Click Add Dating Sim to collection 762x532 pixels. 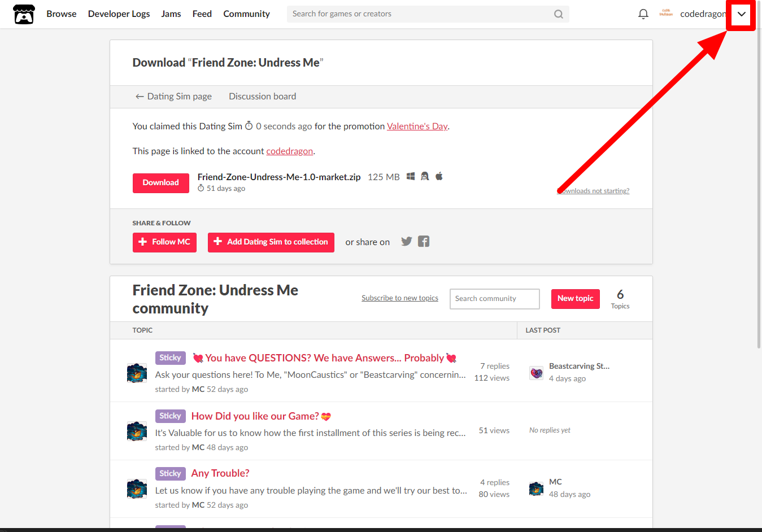coord(271,242)
